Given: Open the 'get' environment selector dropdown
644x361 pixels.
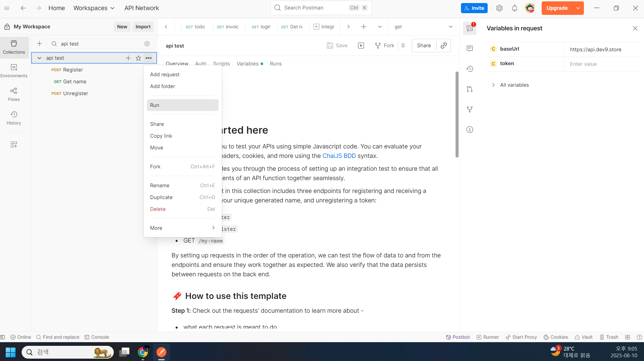Looking at the screenshot, I should [423, 27].
